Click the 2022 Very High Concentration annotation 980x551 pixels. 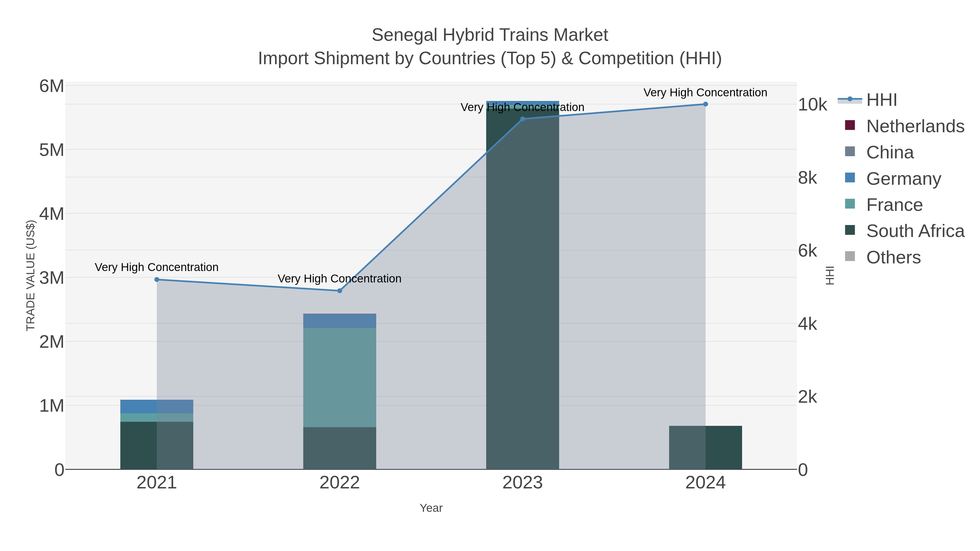point(340,278)
